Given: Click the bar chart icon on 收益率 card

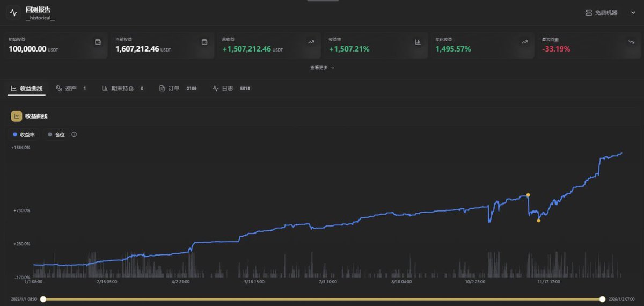Looking at the screenshot, I should click(x=418, y=42).
